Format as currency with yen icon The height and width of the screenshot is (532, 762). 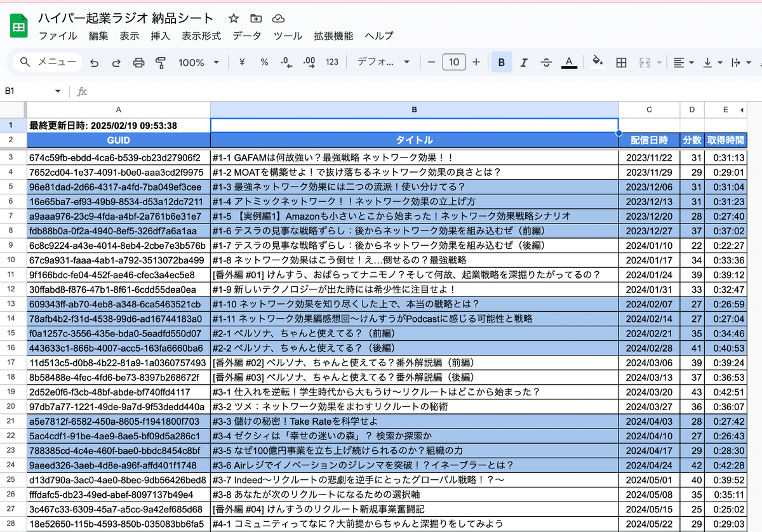[x=242, y=62]
